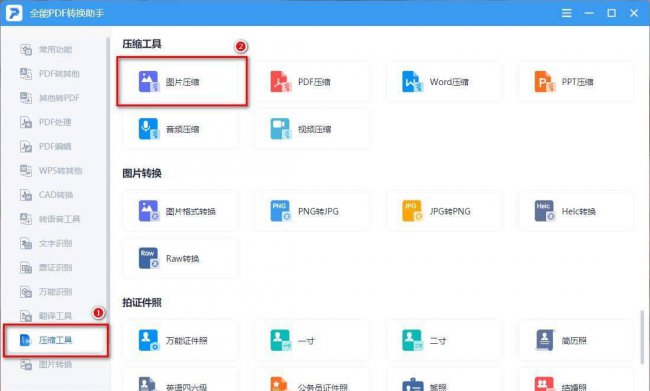The height and width of the screenshot is (391, 650).
Task: Select PDF转其他 in the sidebar
Action: pyautogui.click(x=49, y=74)
